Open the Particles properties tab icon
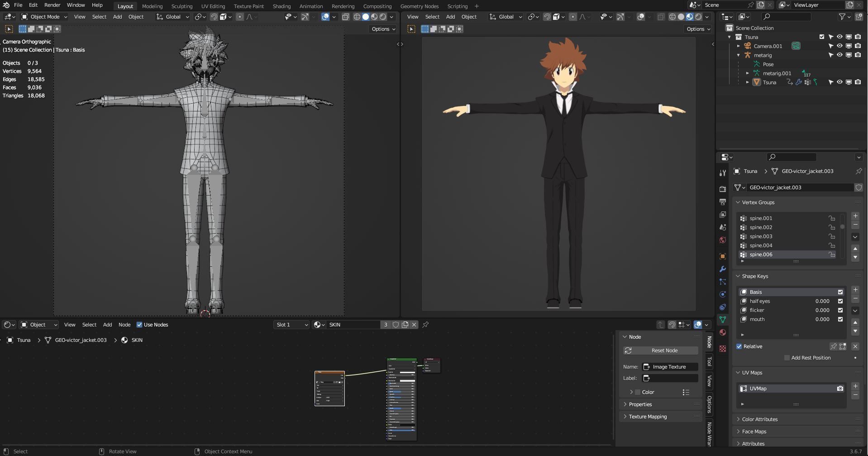The image size is (868, 456). [723, 282]
